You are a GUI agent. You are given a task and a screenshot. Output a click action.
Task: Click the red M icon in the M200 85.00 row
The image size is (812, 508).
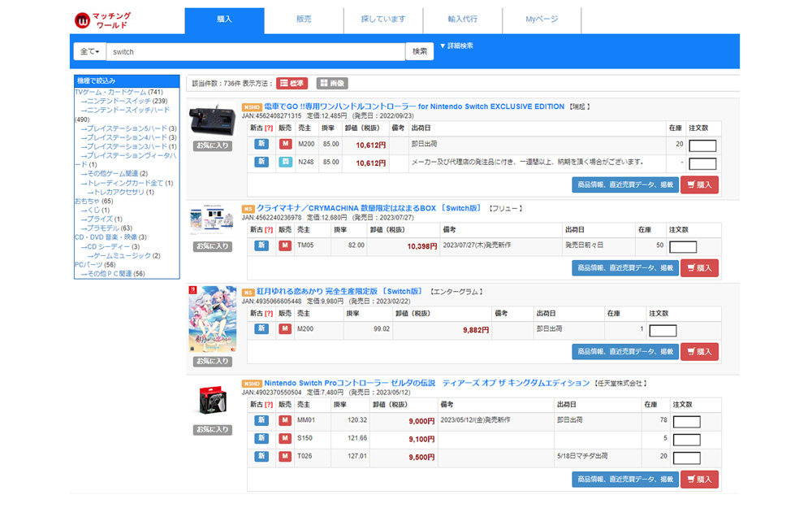285,144
